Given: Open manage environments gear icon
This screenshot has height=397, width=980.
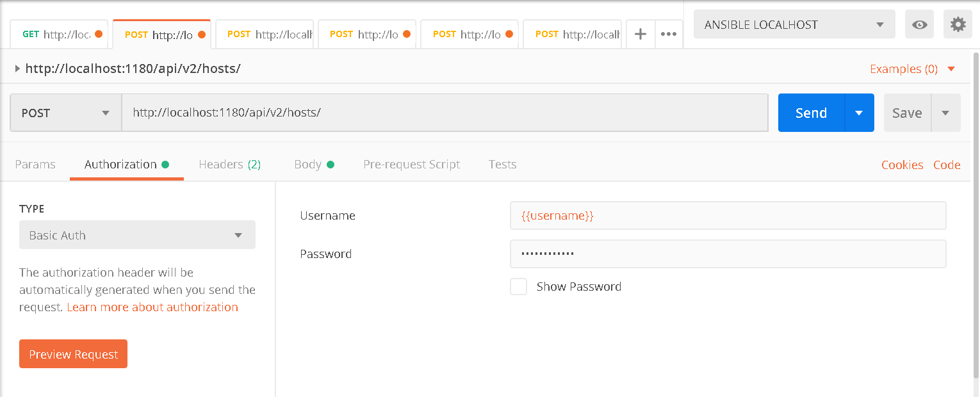Looking at the screenshot, I should 958,24.
